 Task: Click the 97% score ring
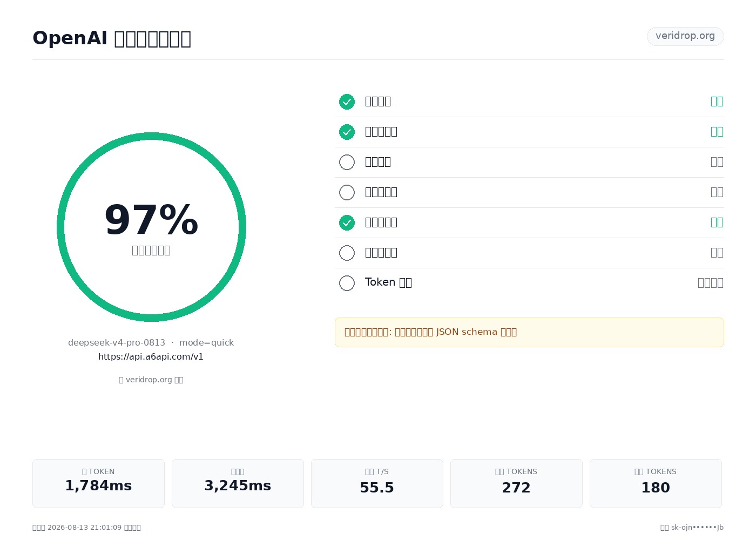click(x=151, y=227)
